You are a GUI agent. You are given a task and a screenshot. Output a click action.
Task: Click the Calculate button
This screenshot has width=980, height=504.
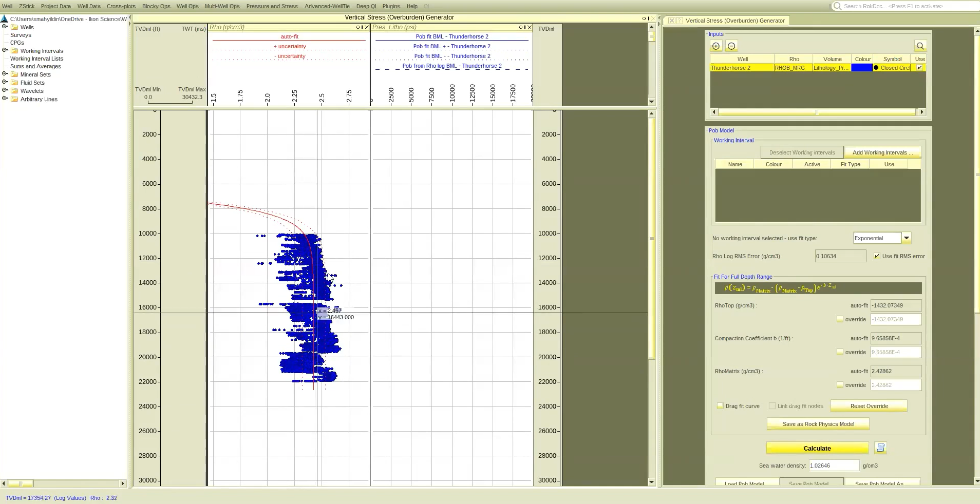click(x=817, y=448)
